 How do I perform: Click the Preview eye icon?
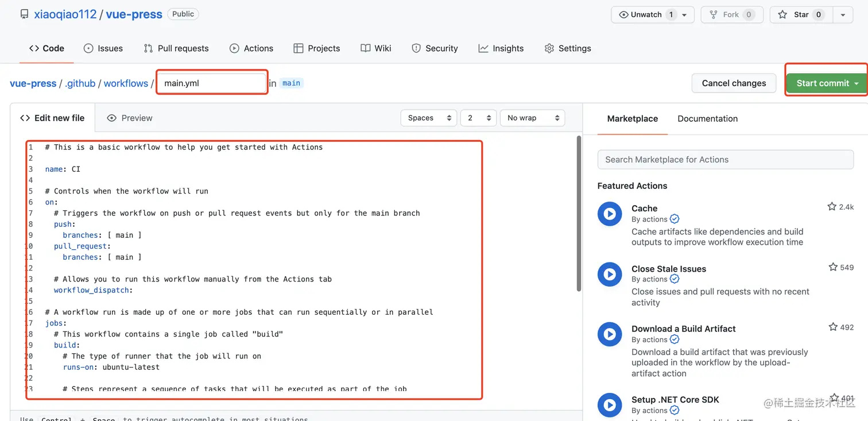click(x=112, y=118)
